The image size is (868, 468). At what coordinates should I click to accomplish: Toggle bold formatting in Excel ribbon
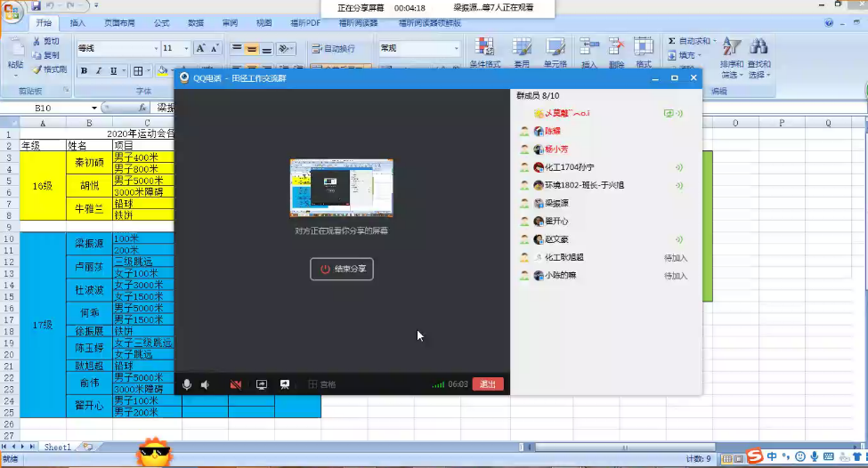pos(85,71)
